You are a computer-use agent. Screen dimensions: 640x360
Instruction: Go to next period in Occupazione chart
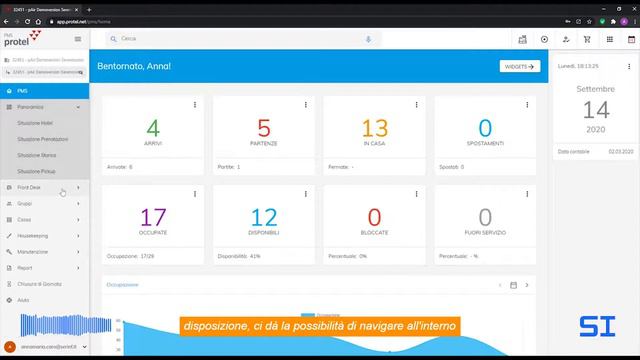click(x=527, y=285)
